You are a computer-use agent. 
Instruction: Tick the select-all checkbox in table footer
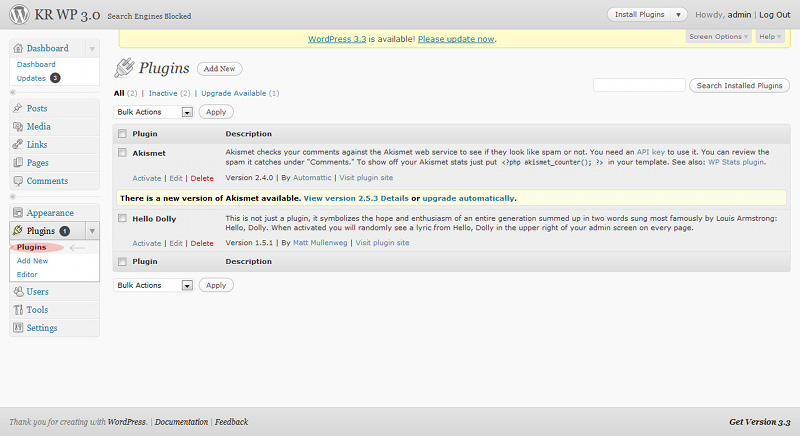[x=122, y=262]
